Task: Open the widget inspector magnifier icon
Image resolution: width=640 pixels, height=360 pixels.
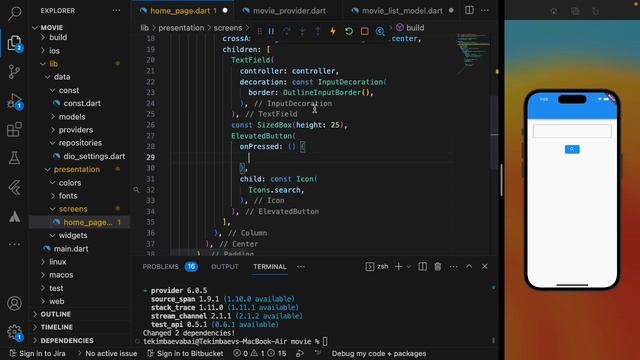Action: point(380,31)
